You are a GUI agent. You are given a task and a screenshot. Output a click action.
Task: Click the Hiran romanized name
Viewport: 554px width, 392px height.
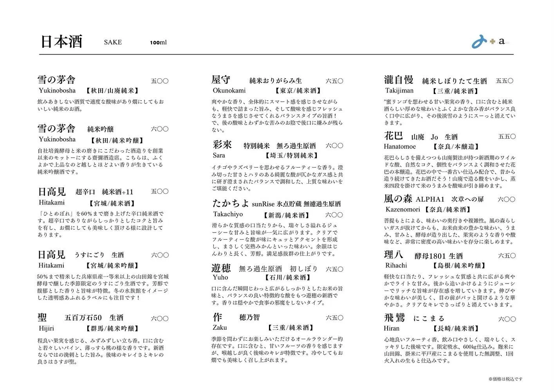click(392, 328)
